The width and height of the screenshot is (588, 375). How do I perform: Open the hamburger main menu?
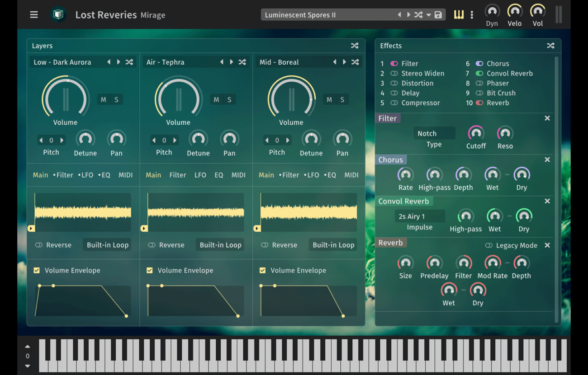pyautogui.click(x=34, y=15)
